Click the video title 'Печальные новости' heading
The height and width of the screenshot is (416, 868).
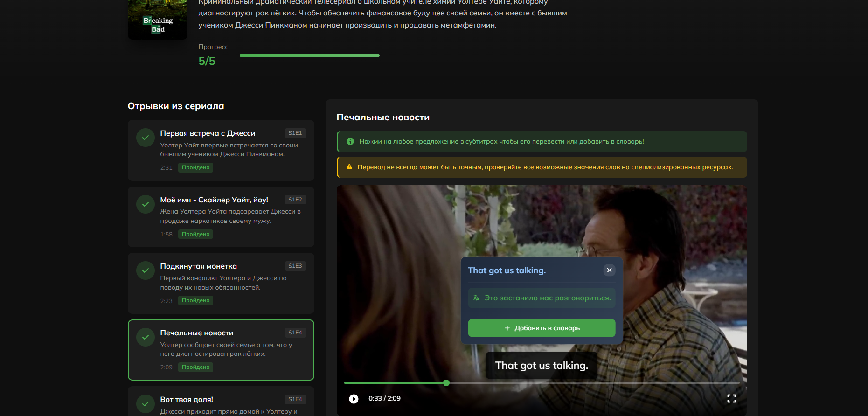coord(383,118)
